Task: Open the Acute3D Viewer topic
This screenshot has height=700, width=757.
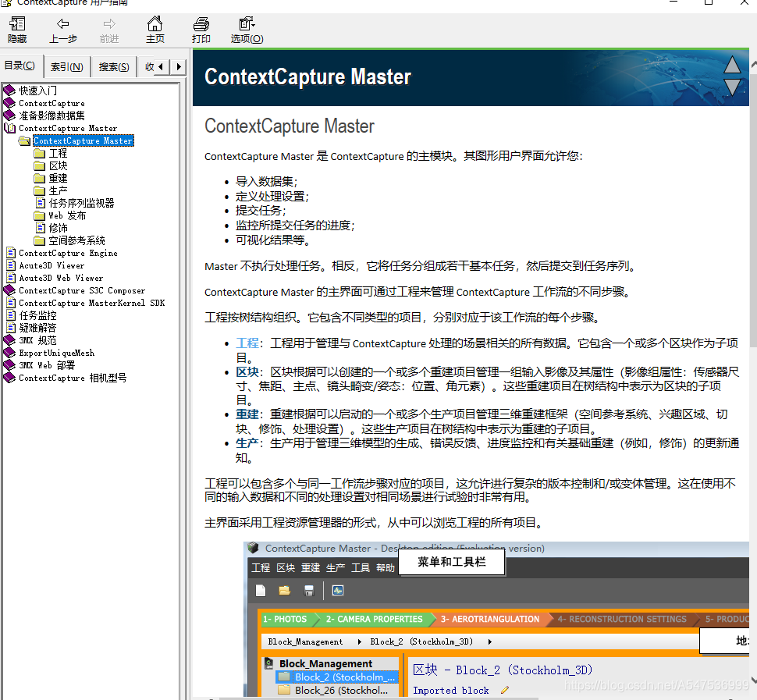Action: coord(45,265)
